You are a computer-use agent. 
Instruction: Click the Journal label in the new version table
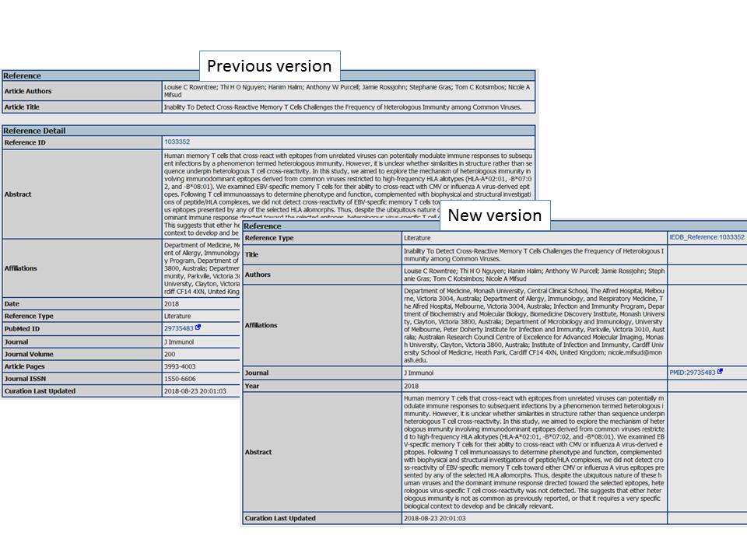[257, 373]
